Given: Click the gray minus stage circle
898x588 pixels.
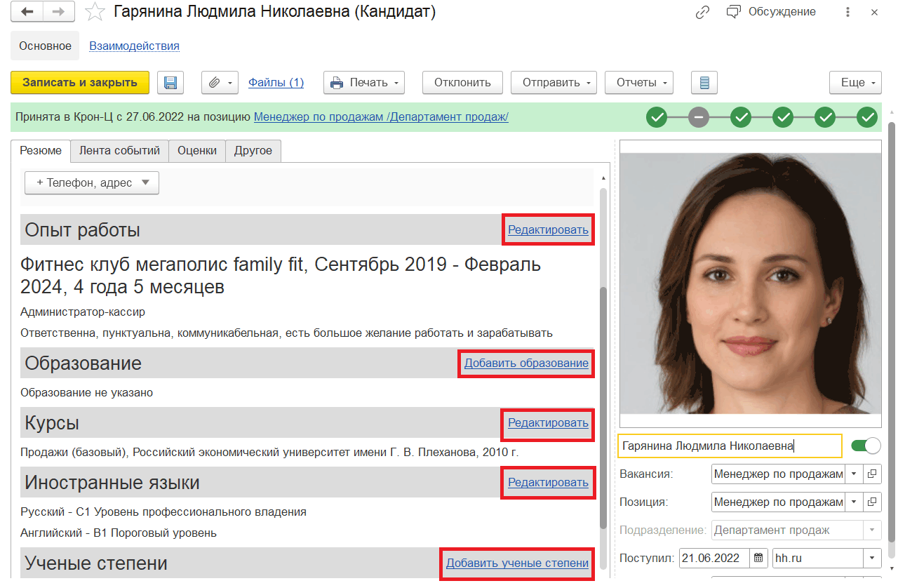Looking at the screenshot, I should point(699,117).
